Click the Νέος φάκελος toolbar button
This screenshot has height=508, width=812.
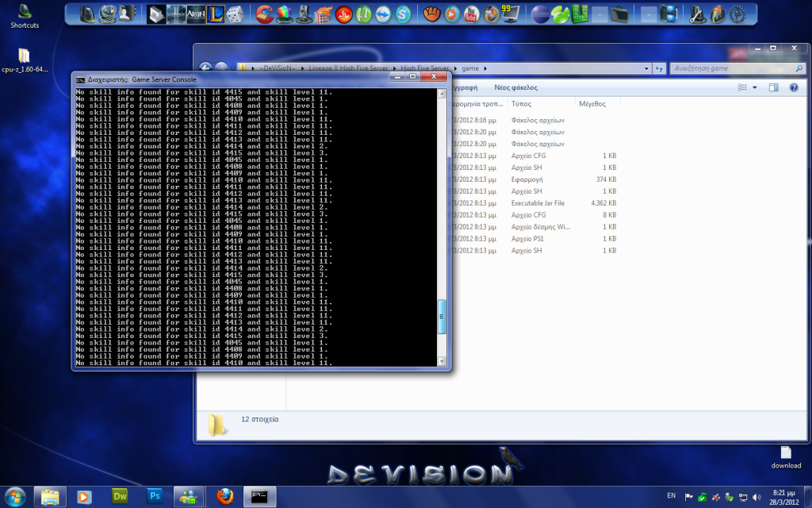(515, 87)
